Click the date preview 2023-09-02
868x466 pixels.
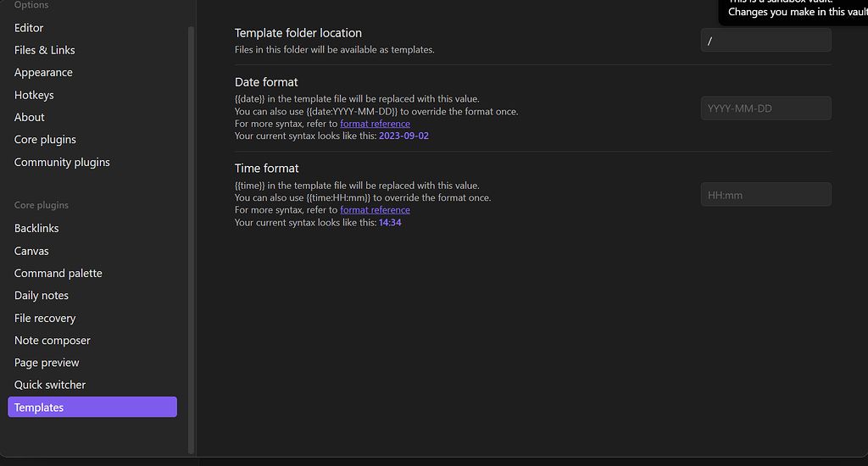(403, 136)
